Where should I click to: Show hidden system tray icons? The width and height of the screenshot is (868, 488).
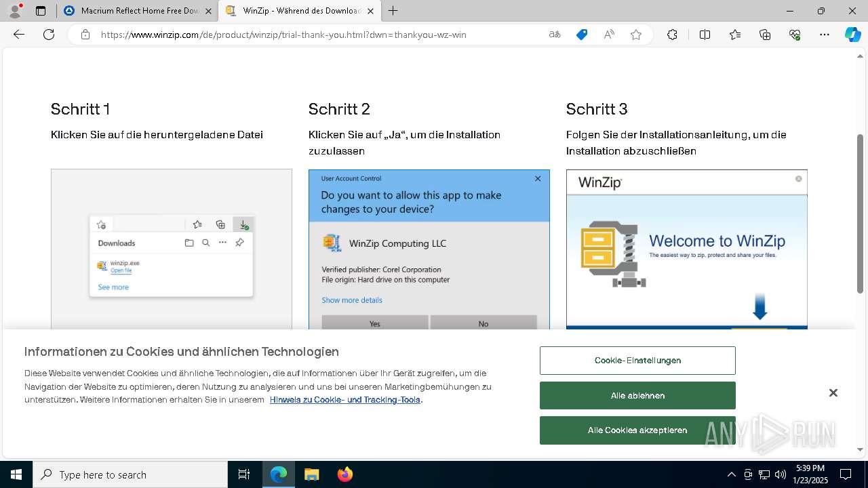(731, 474)
